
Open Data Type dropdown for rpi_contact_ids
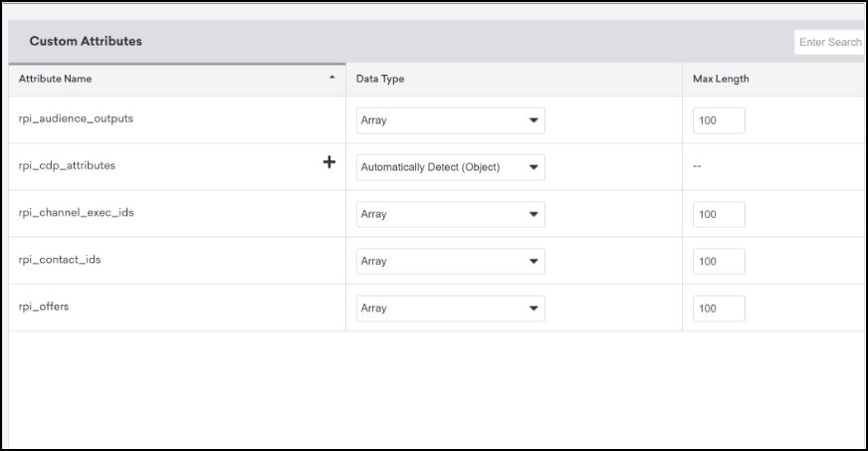pyautogui.click(x=450, y=261)
